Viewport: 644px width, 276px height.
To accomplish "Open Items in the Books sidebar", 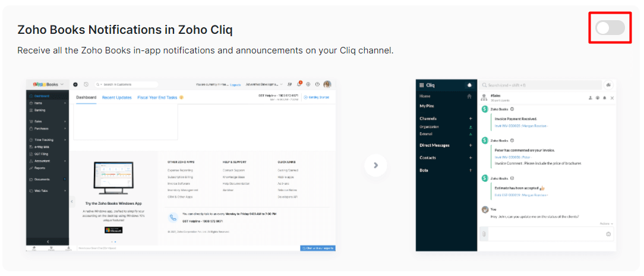I will [48, 103].
